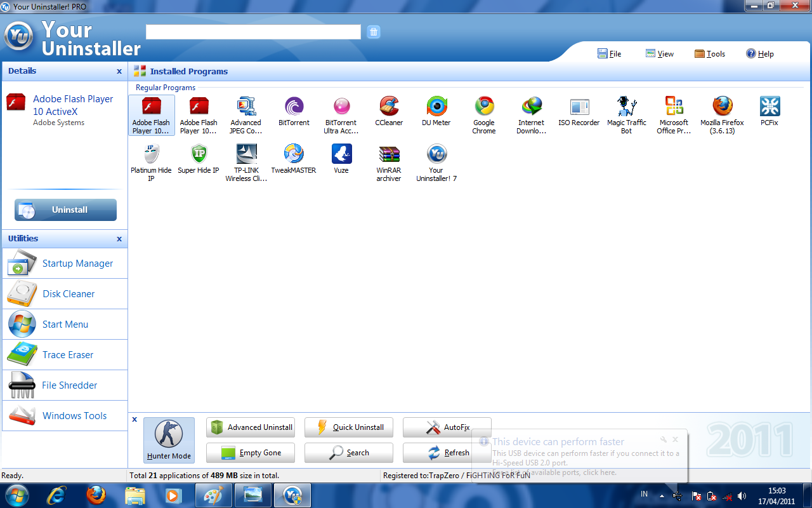The width and height of the screenshot is (812, 508).
Task: Open the Tools menu
Action: tap(710, 54)
